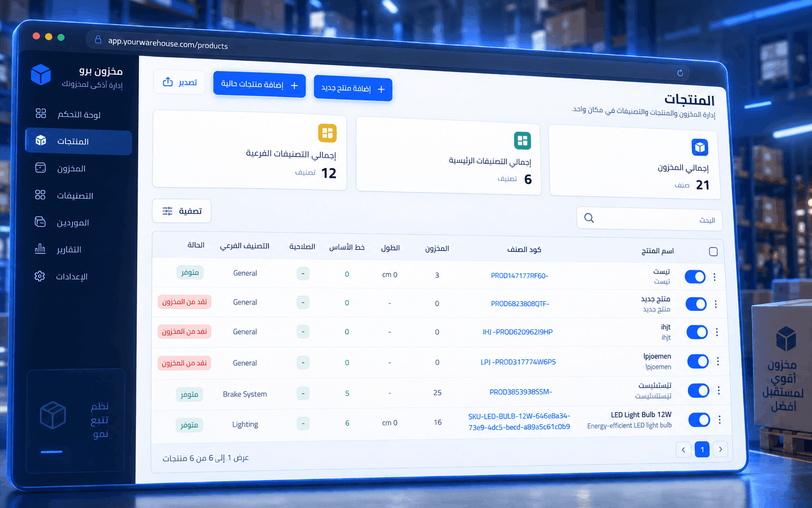Click the IHJ -PROD620962I9HP code
Screen dimensions: 812x508
coord(518,332)
